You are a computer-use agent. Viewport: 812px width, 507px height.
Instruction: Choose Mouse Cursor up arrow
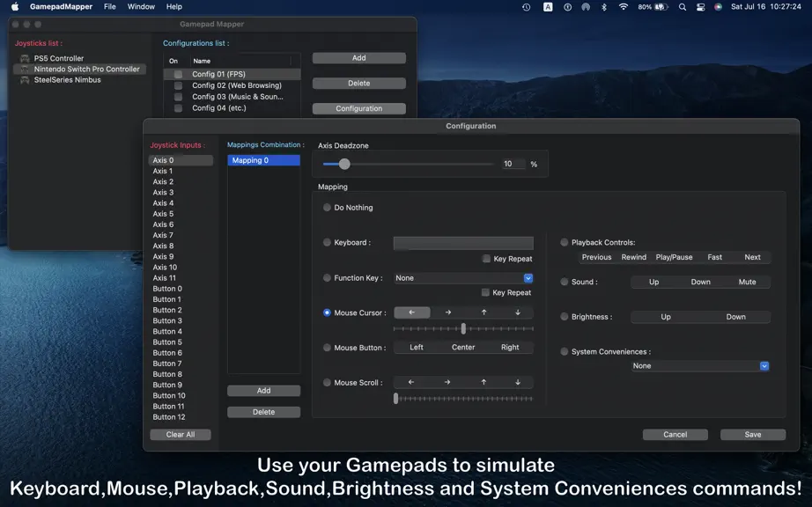coord(484,312)
